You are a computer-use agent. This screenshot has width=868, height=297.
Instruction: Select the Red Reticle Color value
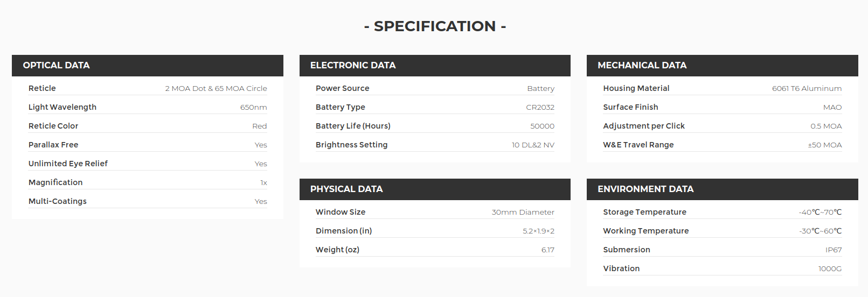coord(260,126)
